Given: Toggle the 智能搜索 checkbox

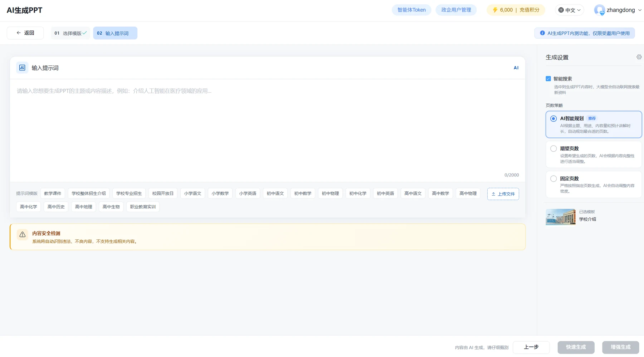Looking at the screenshot, I should (x=548, y=79).
